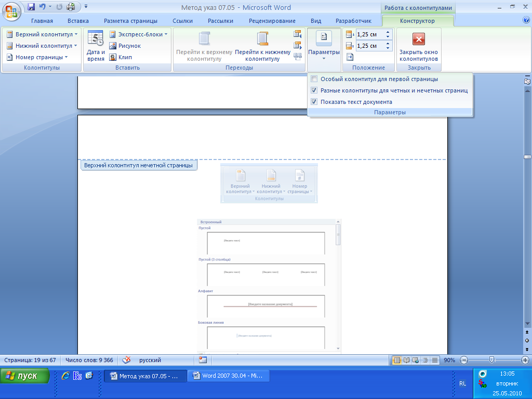Toggle Показать текст документа checkbox
Viewport: 532px width, 399px height.
(x=314, y=102)
